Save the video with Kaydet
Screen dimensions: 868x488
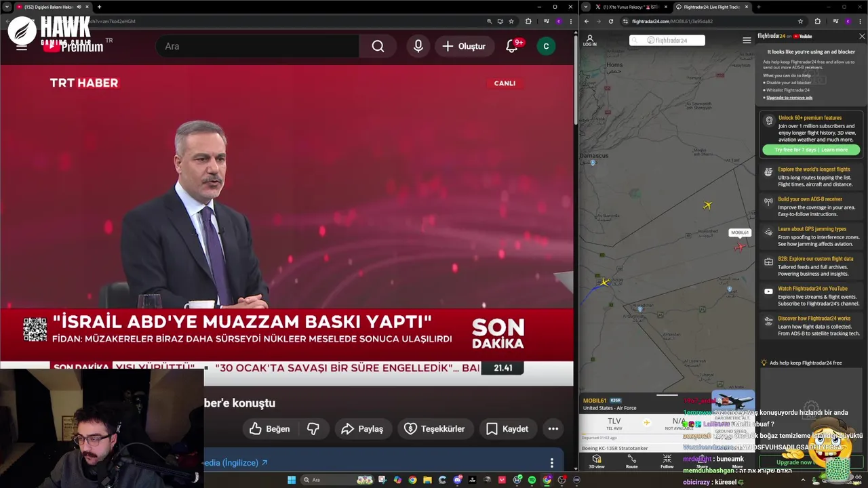coord(507,428)
